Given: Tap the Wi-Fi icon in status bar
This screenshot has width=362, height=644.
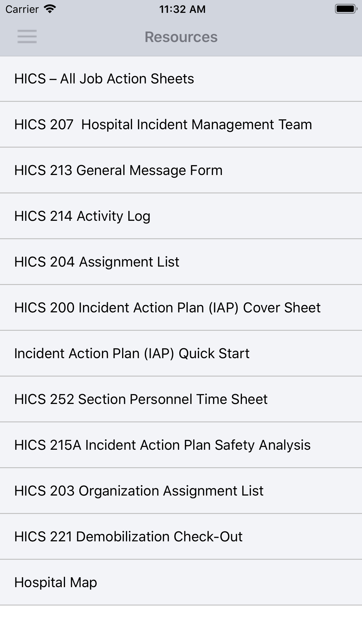Looking at the screenshot, I should (x=50, y=9).
